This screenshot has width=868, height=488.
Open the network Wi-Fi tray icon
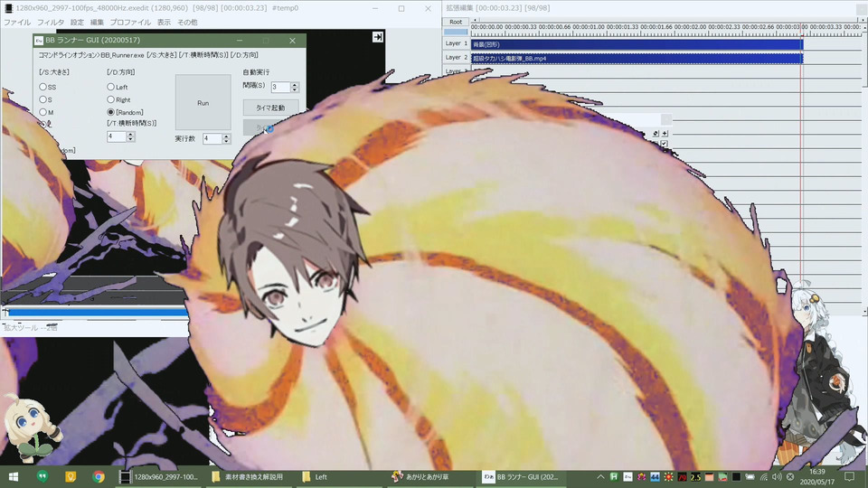pyautogui.click(x=763, y=477)
